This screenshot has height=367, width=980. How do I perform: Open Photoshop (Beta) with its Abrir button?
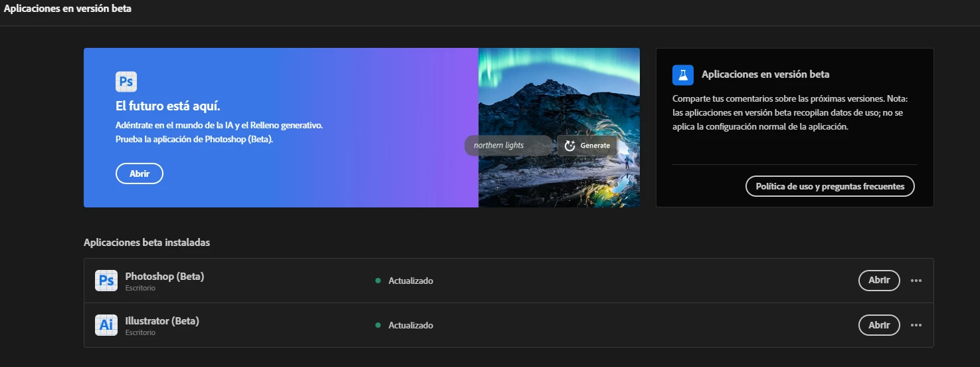[879, 281]
